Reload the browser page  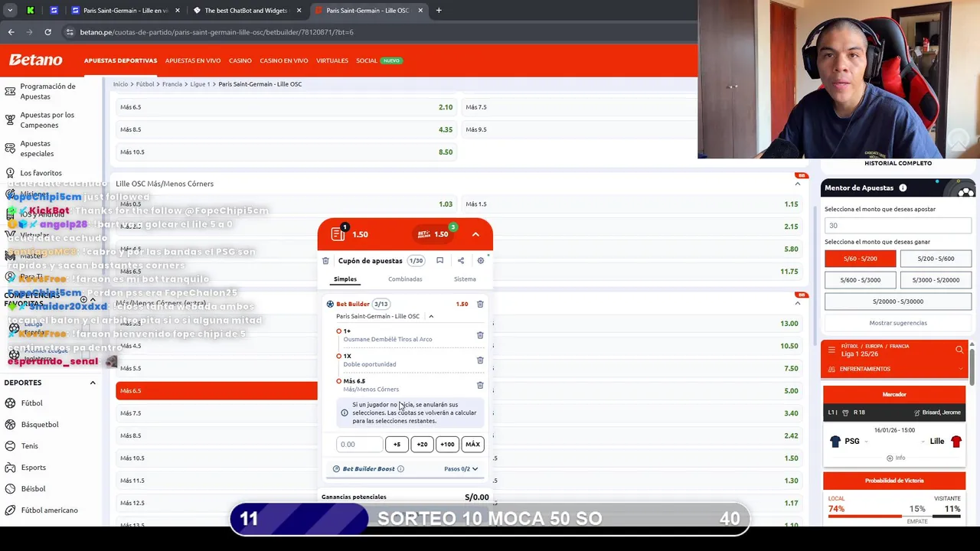click(x=47, y=32)
